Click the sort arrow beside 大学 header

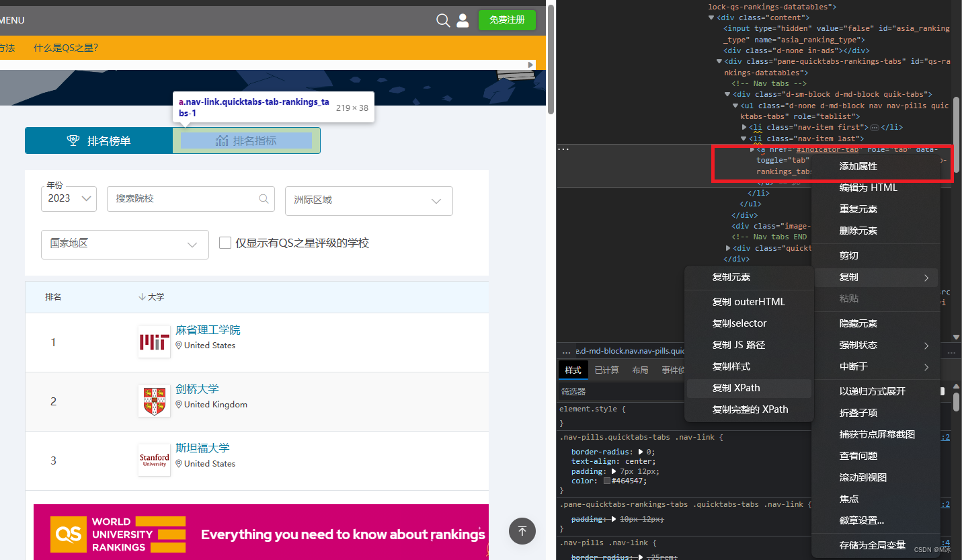pyautogui.click(x=142, y=296)
